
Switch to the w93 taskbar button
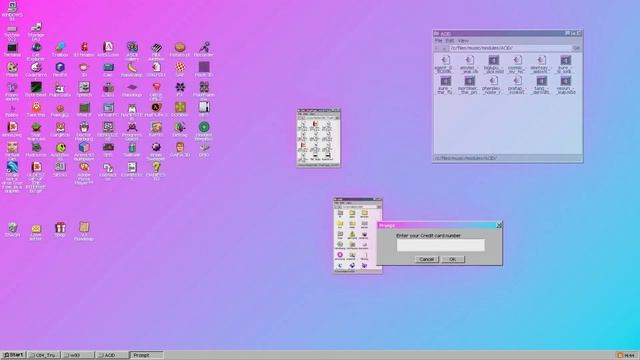pyautogui.click(x=78, y=355)
